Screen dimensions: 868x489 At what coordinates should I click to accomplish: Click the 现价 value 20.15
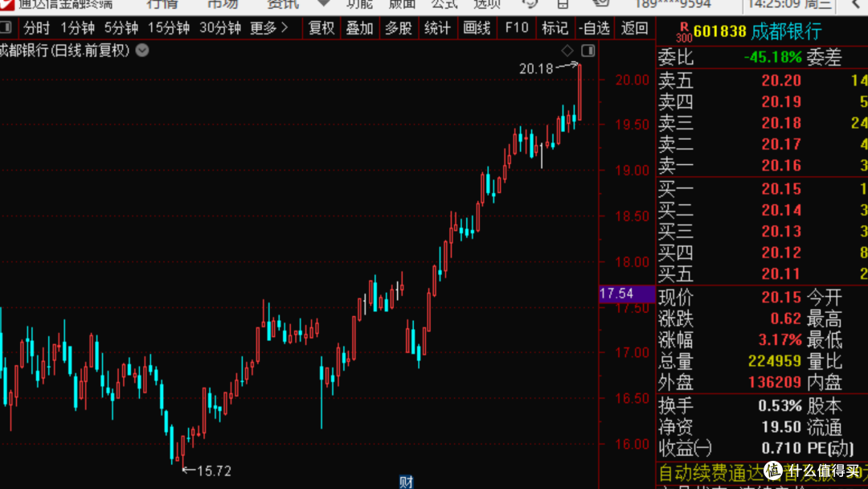pyautogui.click(x=781, y=298)
